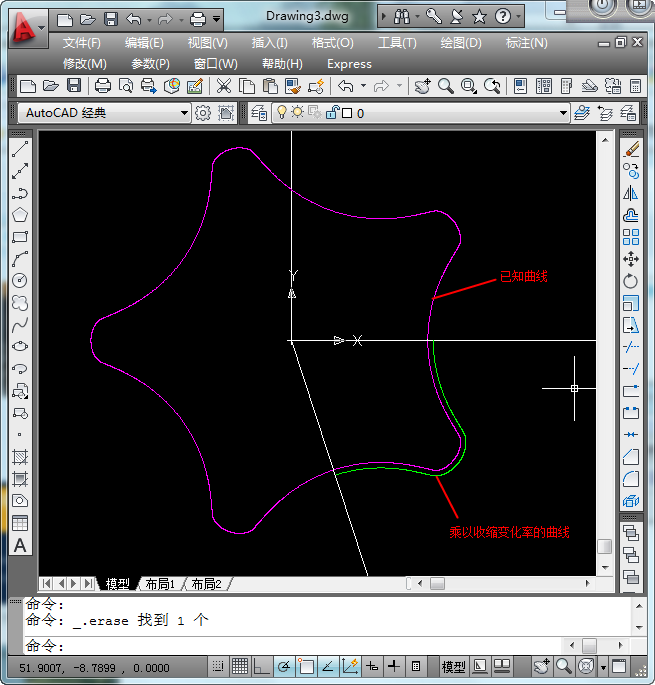Screen dimensions: 655x685
Task: Click the Chamfer tool
Action: click(x=631, y=457)
